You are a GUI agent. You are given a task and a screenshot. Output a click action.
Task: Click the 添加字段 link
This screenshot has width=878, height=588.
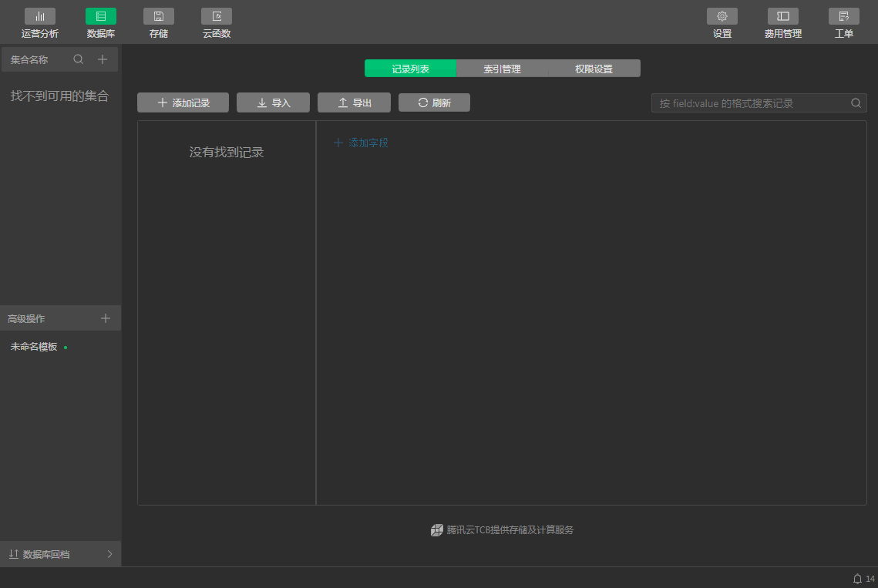361,143
